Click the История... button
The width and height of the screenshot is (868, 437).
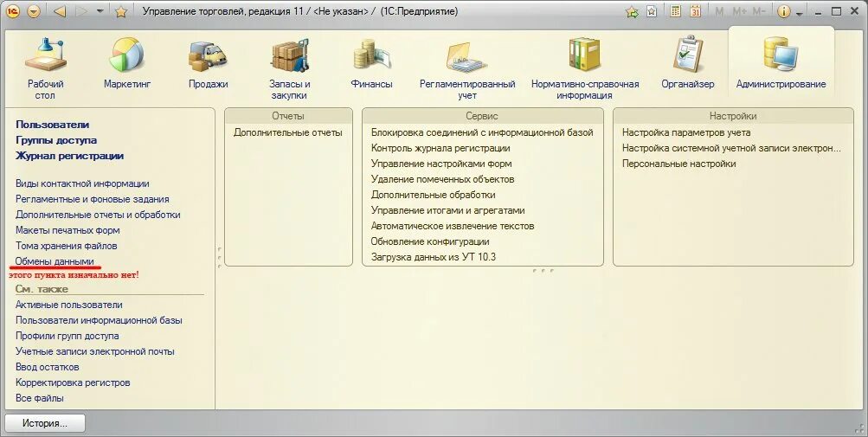coord(45,423)
